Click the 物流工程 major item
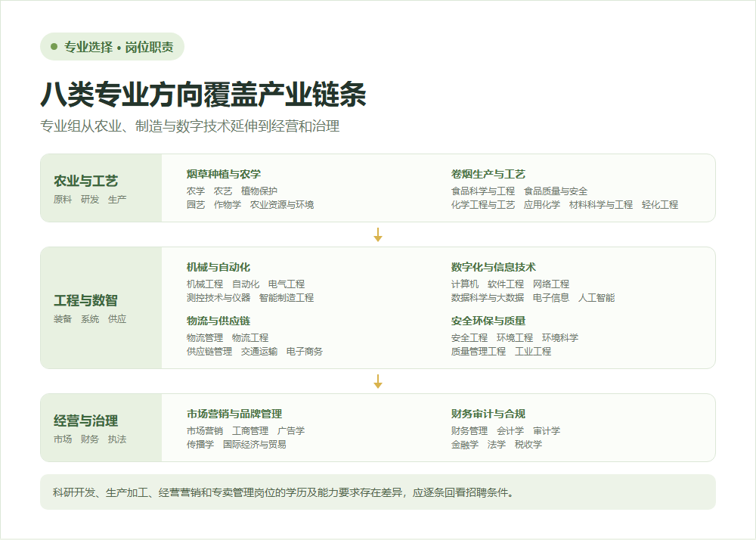The width and height of the screenshot is (756, 540). click(250, 338)
